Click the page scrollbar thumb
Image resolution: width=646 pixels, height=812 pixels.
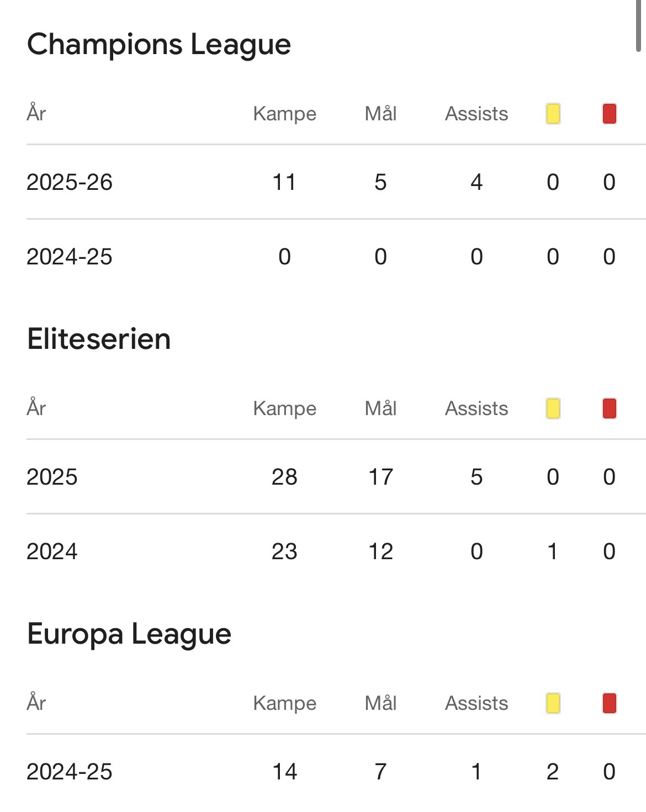(639, 25)
